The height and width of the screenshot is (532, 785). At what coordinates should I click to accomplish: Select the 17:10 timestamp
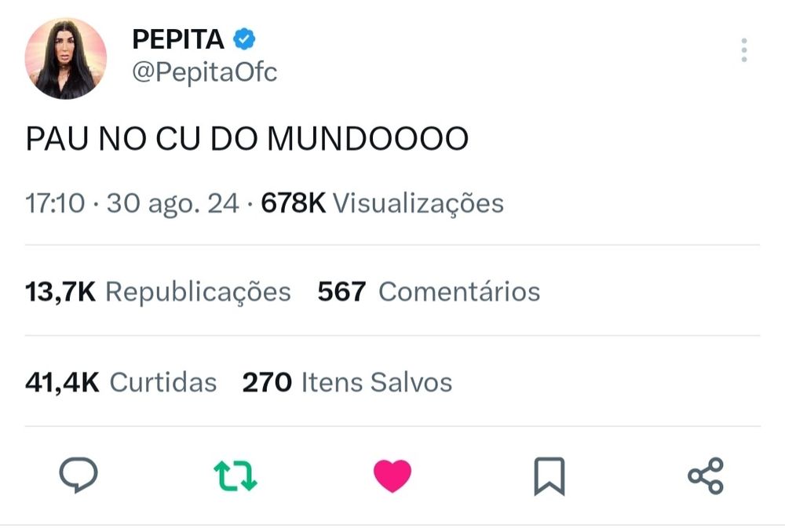click(55, 204)
